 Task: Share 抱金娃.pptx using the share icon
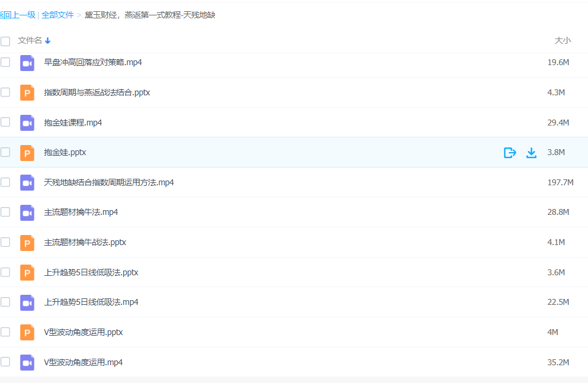tap(509, 152)
